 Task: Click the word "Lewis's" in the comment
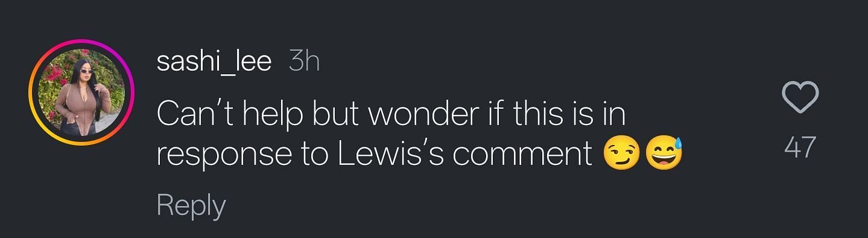point(391,155)
